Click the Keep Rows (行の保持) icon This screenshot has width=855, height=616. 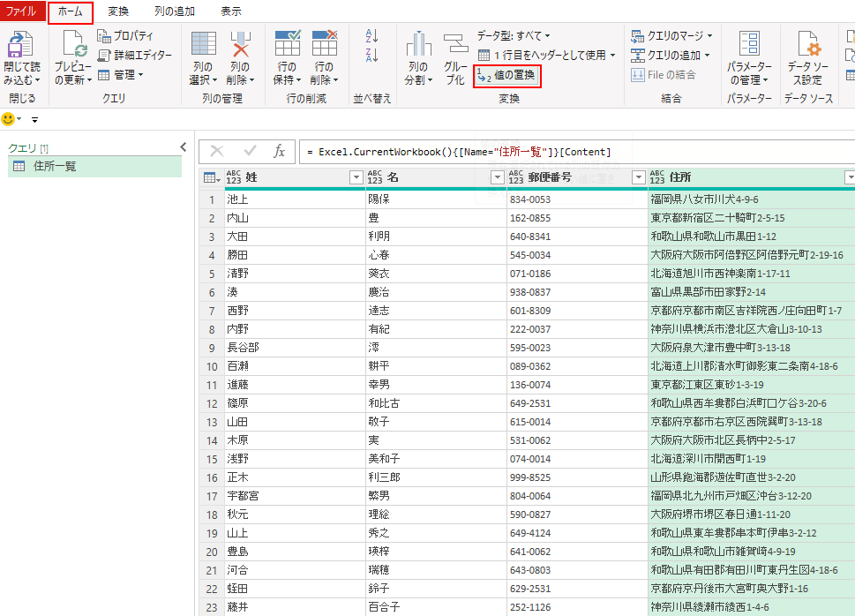288,43
